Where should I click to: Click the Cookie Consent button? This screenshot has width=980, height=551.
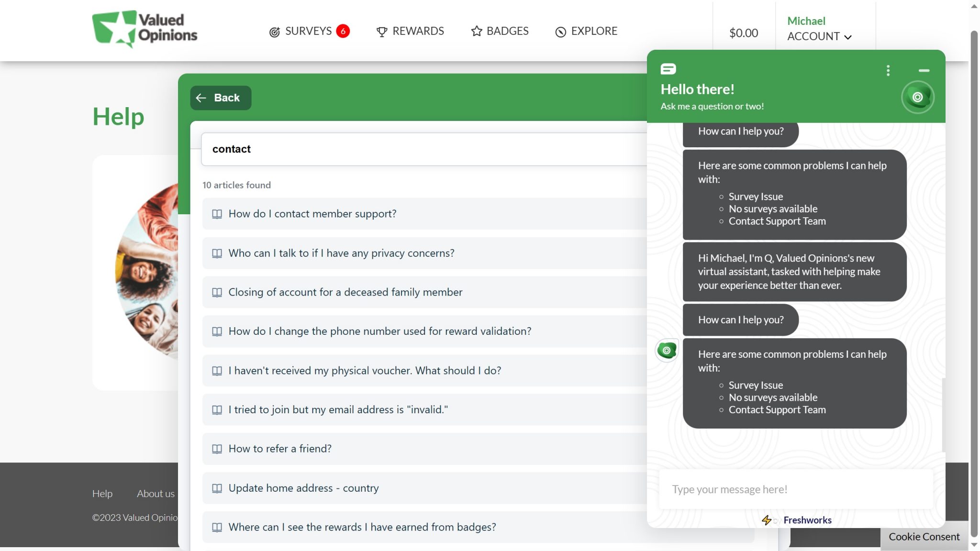click(x=924, y=537)
